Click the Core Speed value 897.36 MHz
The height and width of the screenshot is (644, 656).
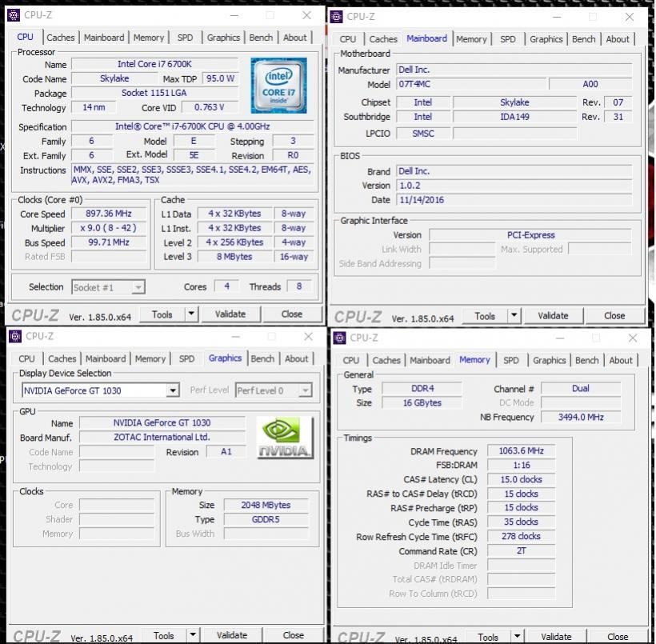click(109, 214)
